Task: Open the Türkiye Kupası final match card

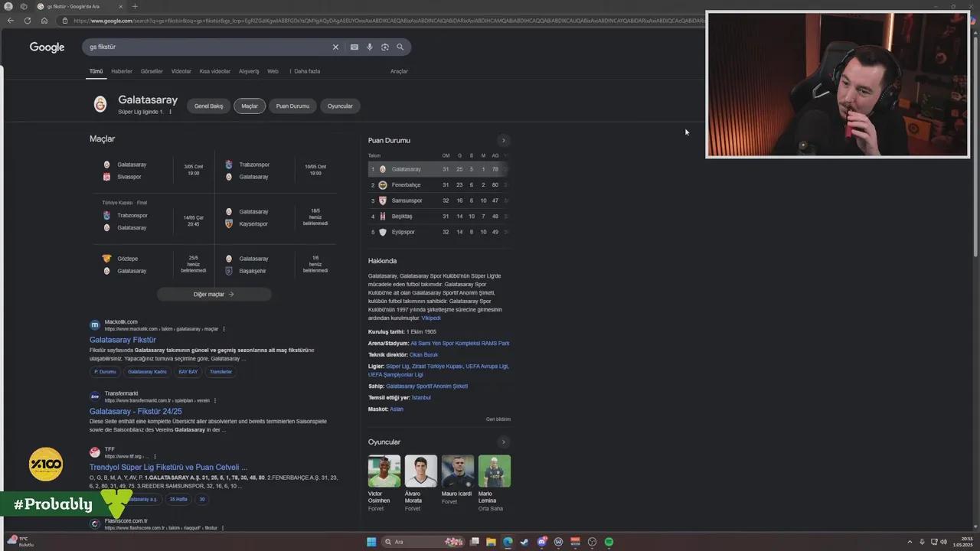Action: coord(153,218)
